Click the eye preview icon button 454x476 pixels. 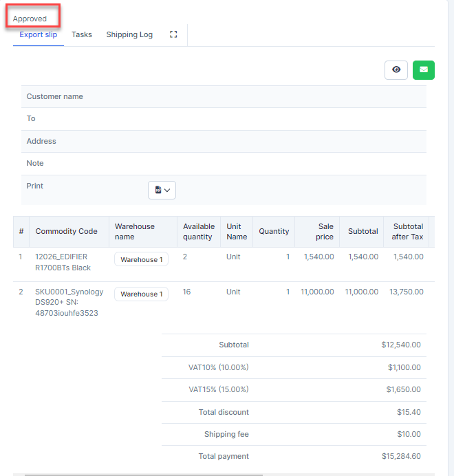(396, 69)
